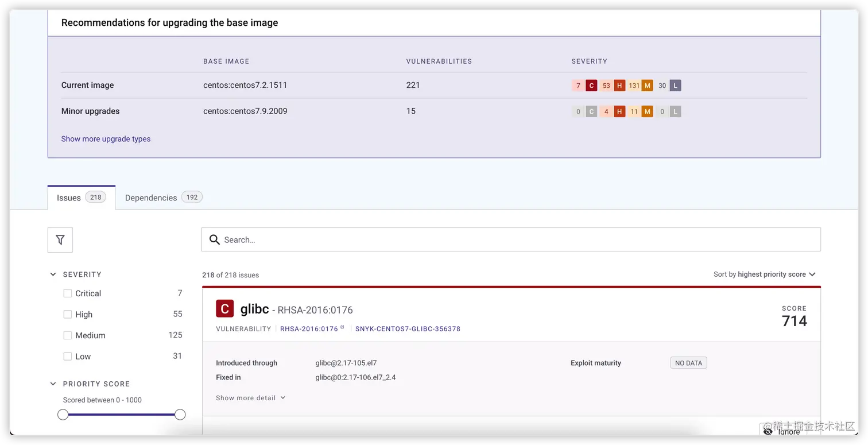This screenshot has height=445, width=868.
Task: Click Minor upgrades medium M severity badge
Action: (x=648, y=111)
